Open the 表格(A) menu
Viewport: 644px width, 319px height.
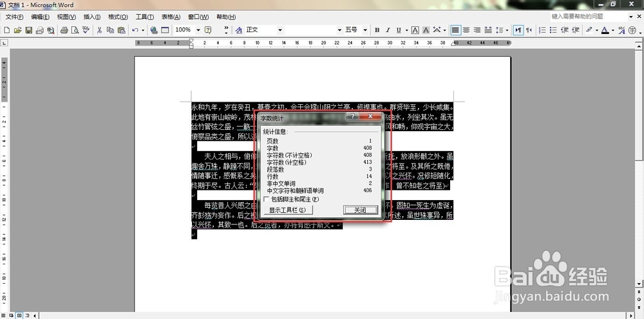171,17
